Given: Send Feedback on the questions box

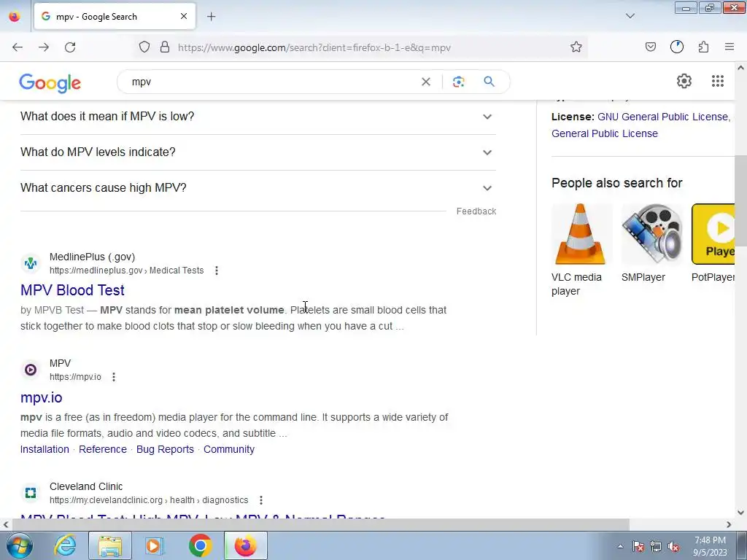Looking at the screenshot, I should tap(476, 211).
